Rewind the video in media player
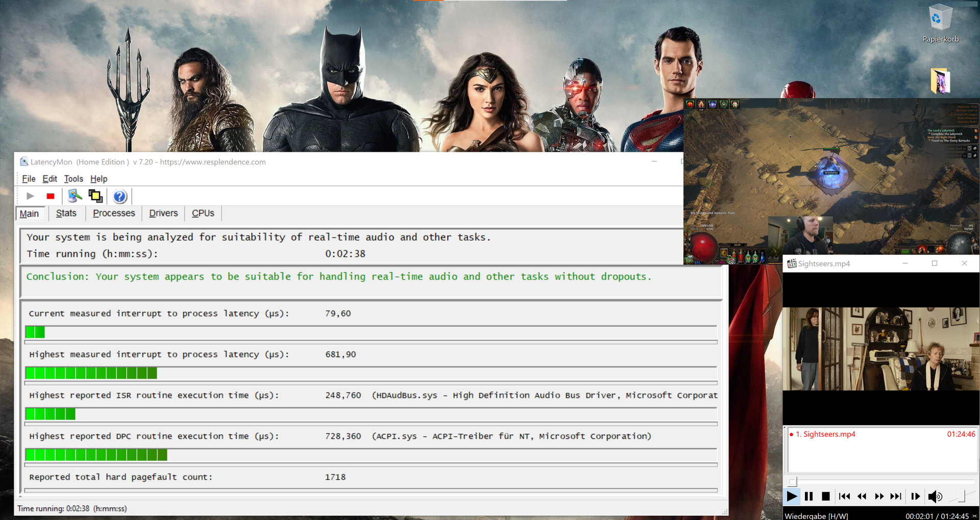Image resolution: width=980 pixels, height=520 pixels. point(862,496)
